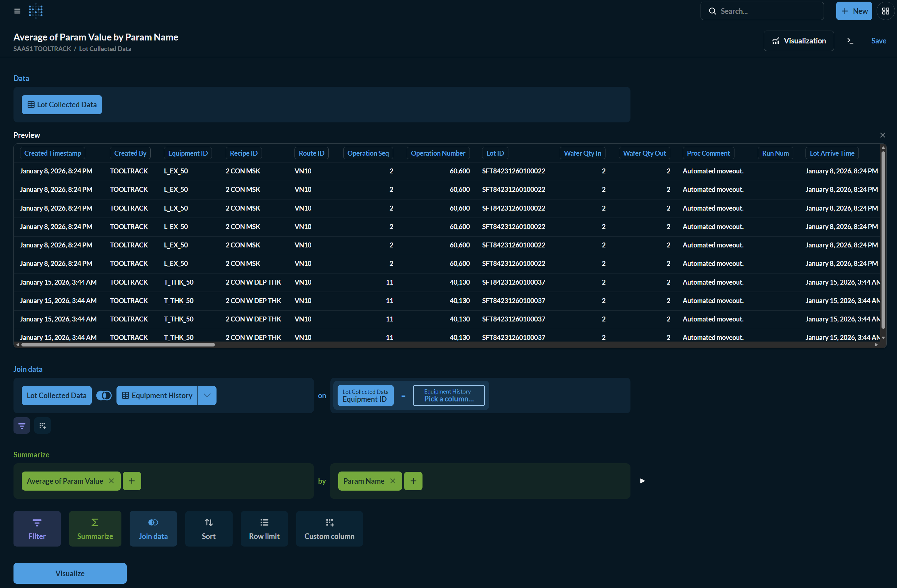Image resolution: width=897 pixels, height=588 pixels.
Task: Add a Sort step
Action: [x=208, y=528]
